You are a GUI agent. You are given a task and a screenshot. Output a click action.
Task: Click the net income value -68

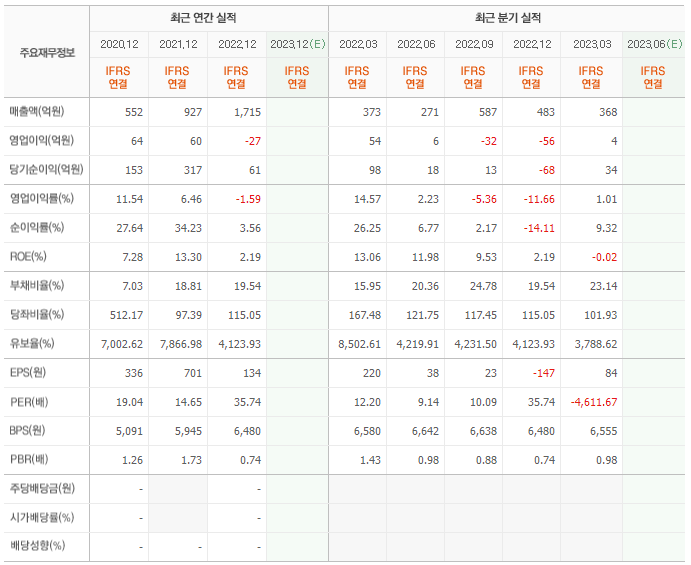click(x=547, y=170)
